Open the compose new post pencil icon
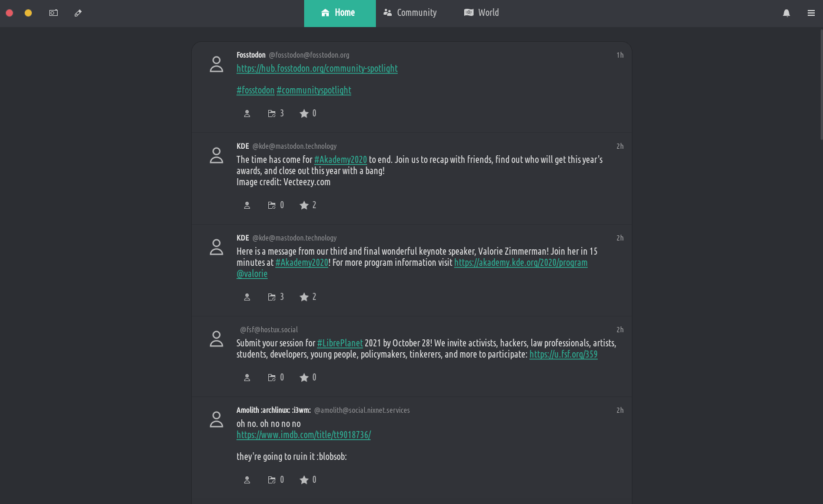 pos(78,13)
